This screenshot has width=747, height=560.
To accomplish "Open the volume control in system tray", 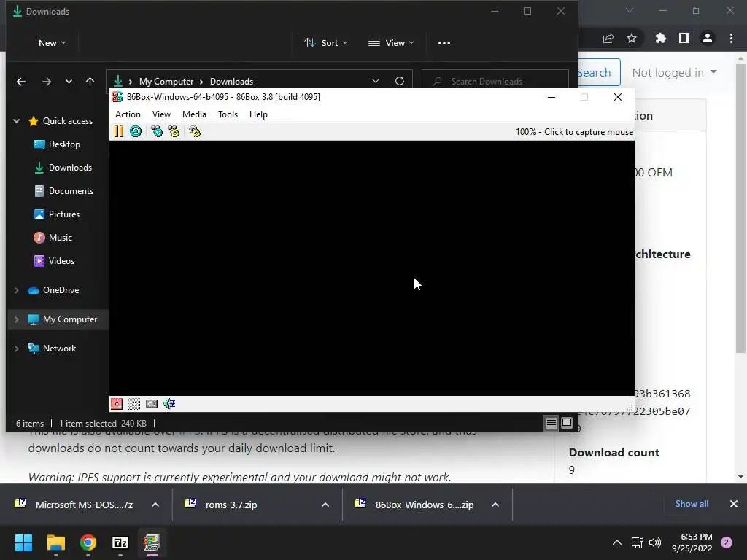I will (655, 542).
